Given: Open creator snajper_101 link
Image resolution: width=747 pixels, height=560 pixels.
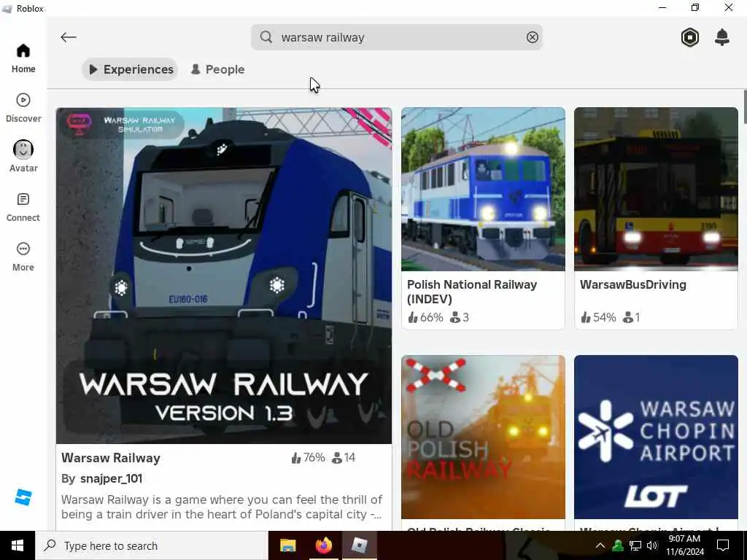Looking at the screenshot, I should pyautogui.click(x=111, y=478).
